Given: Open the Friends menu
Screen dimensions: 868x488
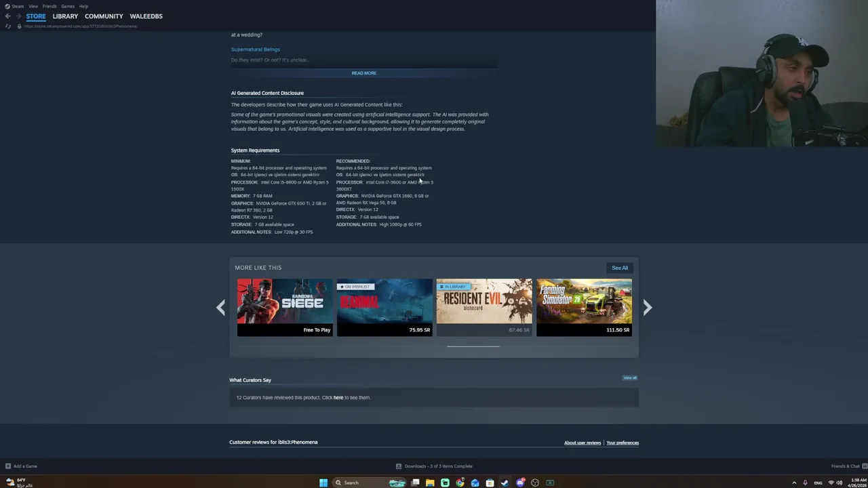Looking at the screenshot, I should pos(50,6).
